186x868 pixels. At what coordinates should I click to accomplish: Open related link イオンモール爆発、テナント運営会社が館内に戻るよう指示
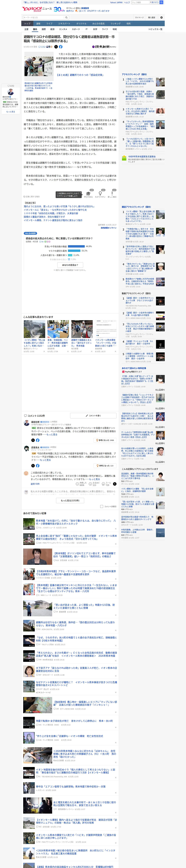coord(53,220)
